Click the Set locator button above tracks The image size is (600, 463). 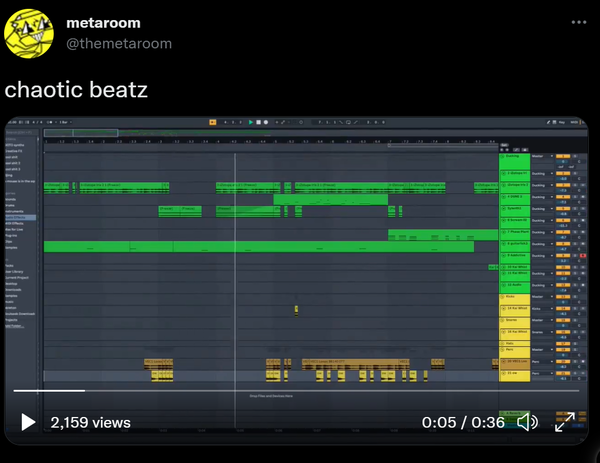[x=504, y=145]
